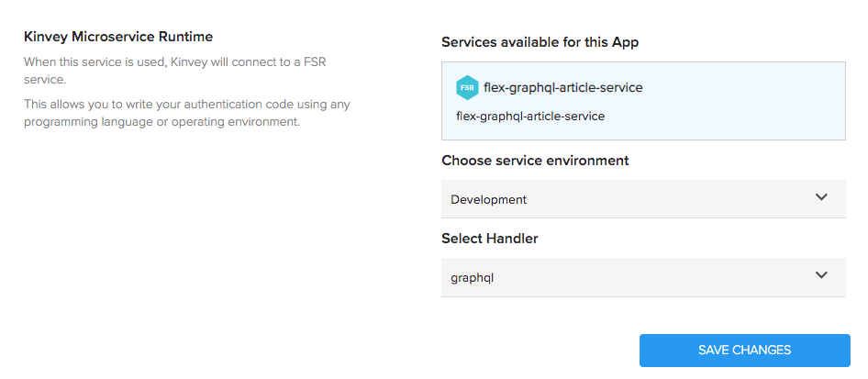Click 'programming language or operating environment' text
This screenshot has height=379, width=868.
[x=161, y=122]
